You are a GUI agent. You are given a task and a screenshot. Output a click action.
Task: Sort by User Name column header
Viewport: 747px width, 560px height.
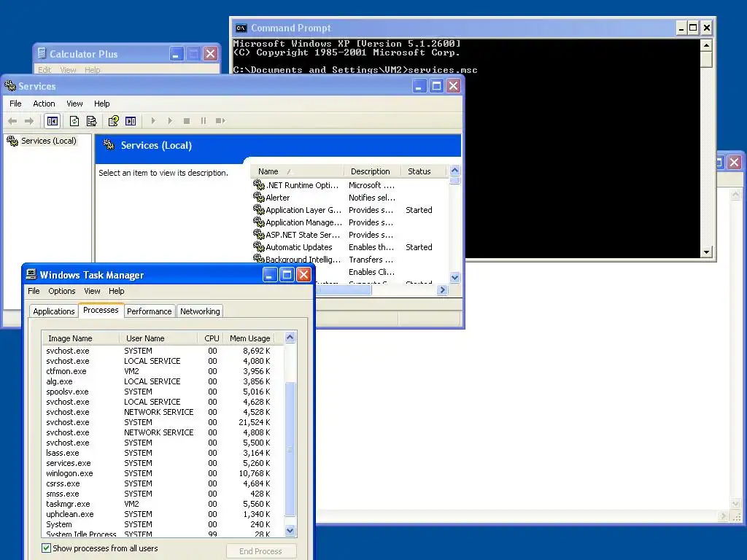click(158, 338)
